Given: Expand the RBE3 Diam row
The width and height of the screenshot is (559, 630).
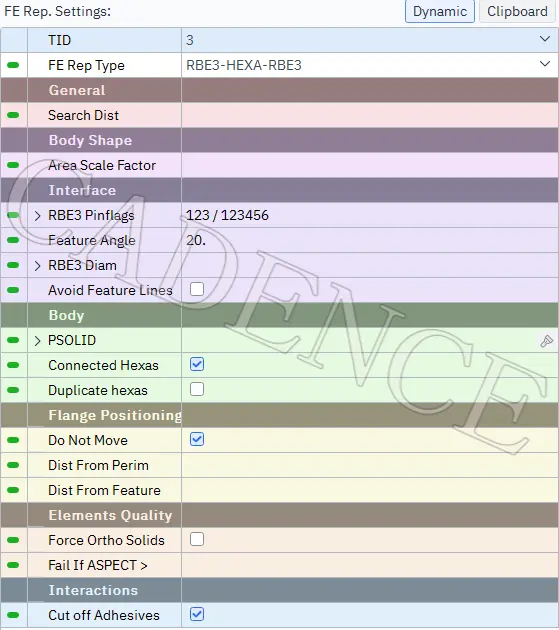Looking at the screenshot, I should coord(37,266).
